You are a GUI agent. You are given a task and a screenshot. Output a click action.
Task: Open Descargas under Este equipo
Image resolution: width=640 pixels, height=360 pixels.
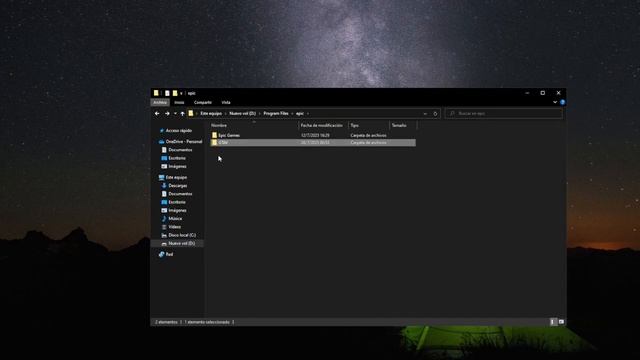click(x=174, y=186)
